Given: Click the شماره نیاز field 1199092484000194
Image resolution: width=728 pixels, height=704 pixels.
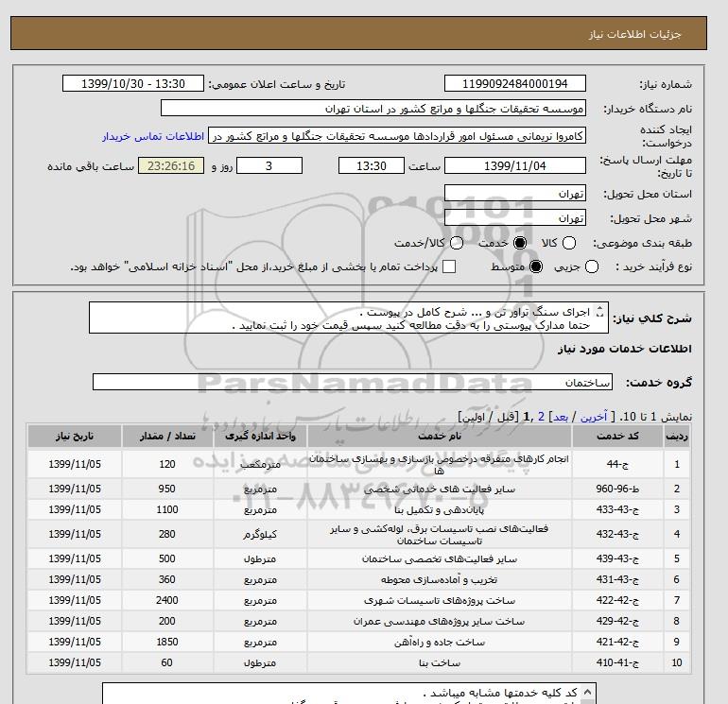Looking at the screenshot, I should pos(515,83).
